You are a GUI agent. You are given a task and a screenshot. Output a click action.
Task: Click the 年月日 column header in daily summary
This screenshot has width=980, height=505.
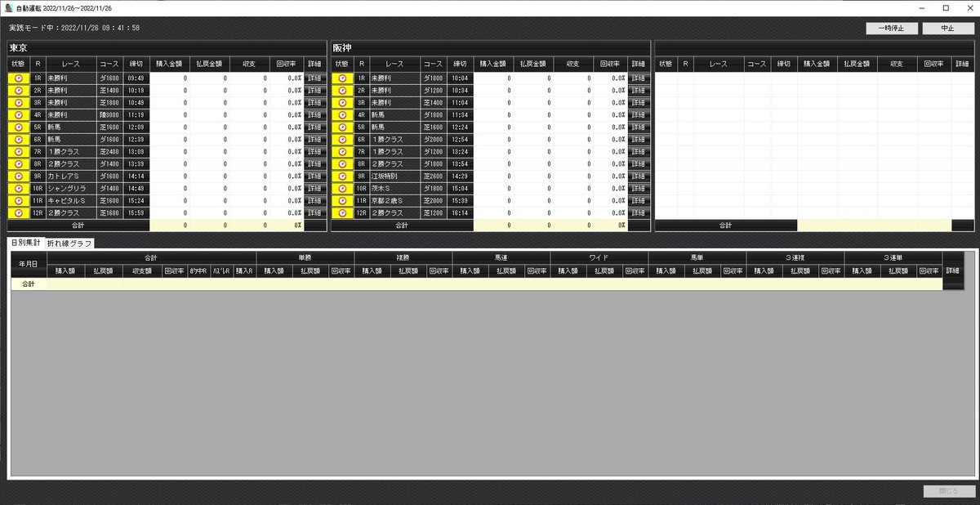click(28, 265)
